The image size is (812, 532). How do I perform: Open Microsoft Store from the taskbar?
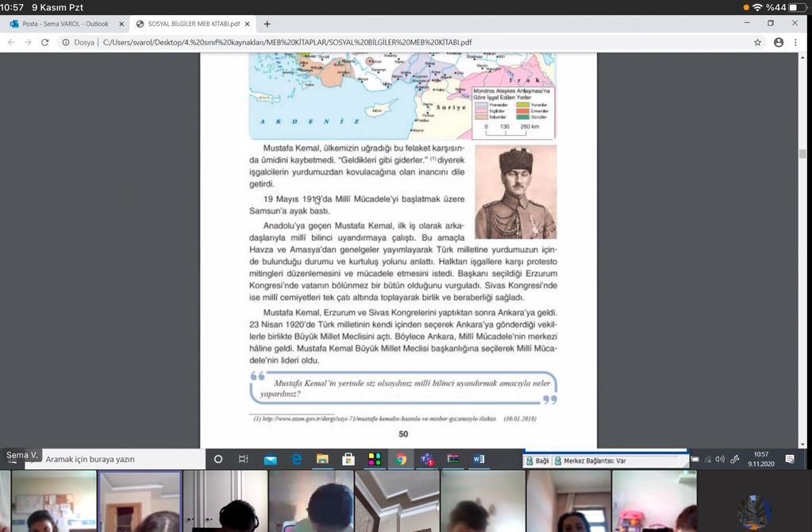[x=348, y=459]
